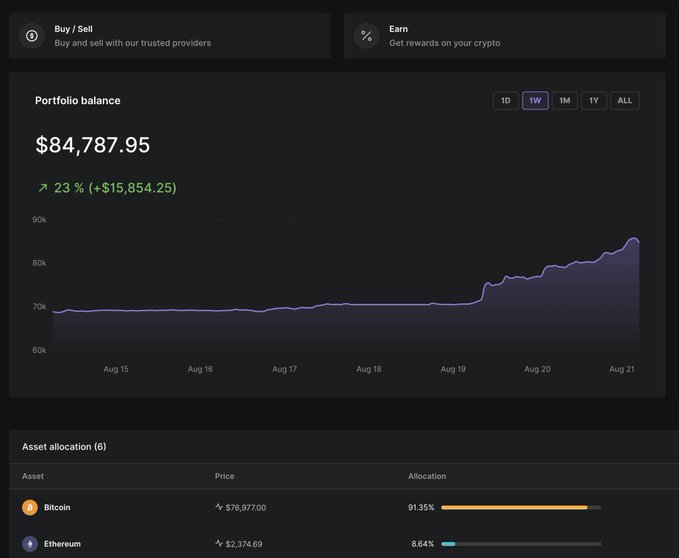679x558 pixels.
Task: Click the Ethereum allocation bar
Action: pos(521,544)
